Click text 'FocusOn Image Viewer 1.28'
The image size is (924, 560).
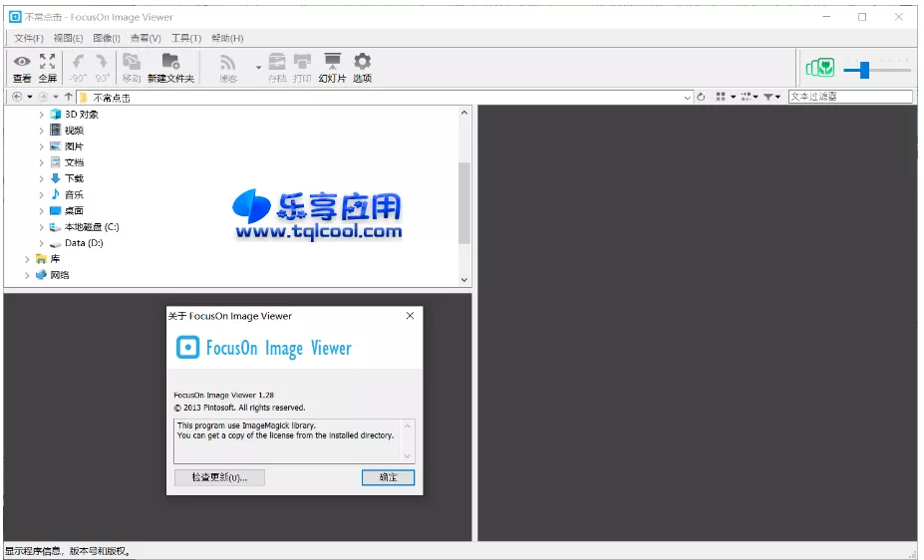click(x=223, y=396)
